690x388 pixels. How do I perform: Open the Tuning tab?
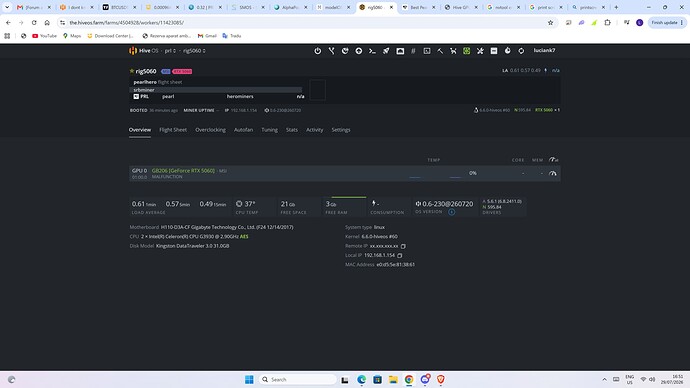coord(269,130)
